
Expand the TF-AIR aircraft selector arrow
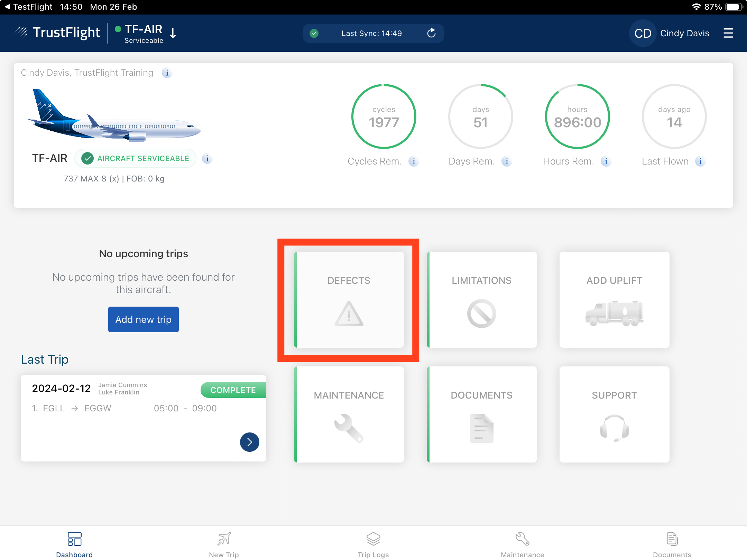tap(173, 33)
